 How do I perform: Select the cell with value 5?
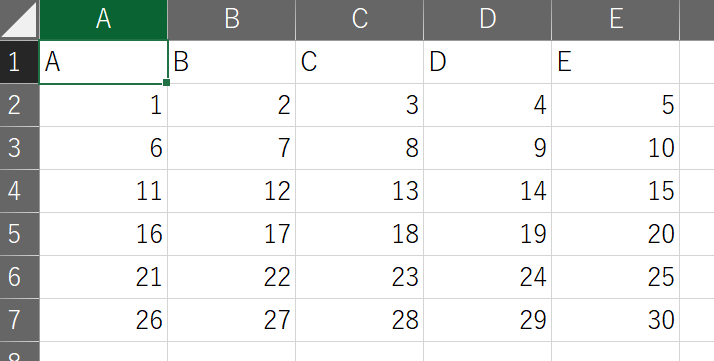click(616, 105)
